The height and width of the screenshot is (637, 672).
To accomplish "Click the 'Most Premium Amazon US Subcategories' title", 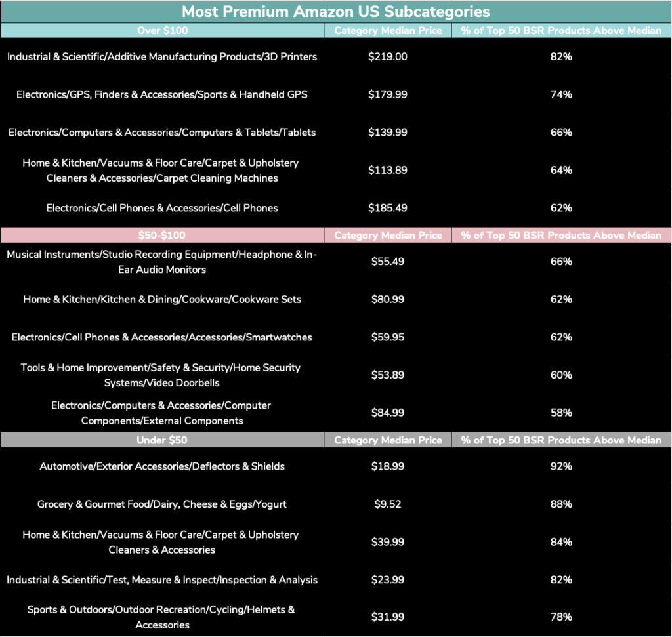I will (x=335, y=12).
